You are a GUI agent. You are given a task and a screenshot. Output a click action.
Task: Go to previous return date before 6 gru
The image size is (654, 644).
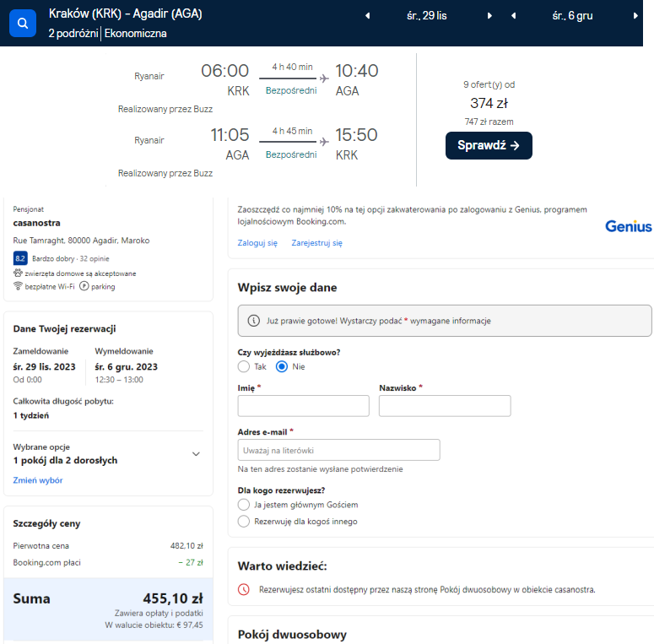513,16
